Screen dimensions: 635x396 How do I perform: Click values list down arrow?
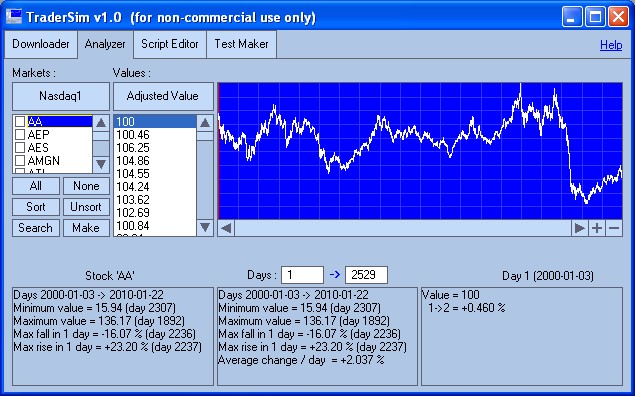205,227
